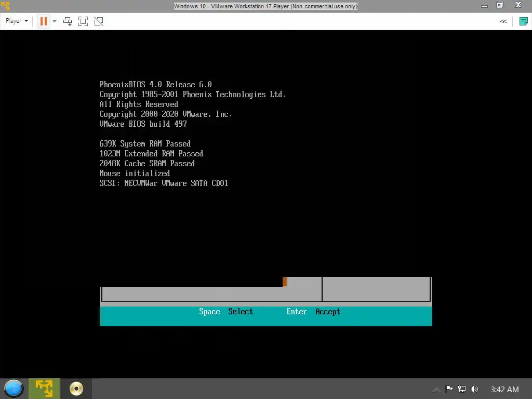Send Ctrl+Alt+Del to virtual machine
The height and width of the screenshot is (399, 532).
point(68,21)
